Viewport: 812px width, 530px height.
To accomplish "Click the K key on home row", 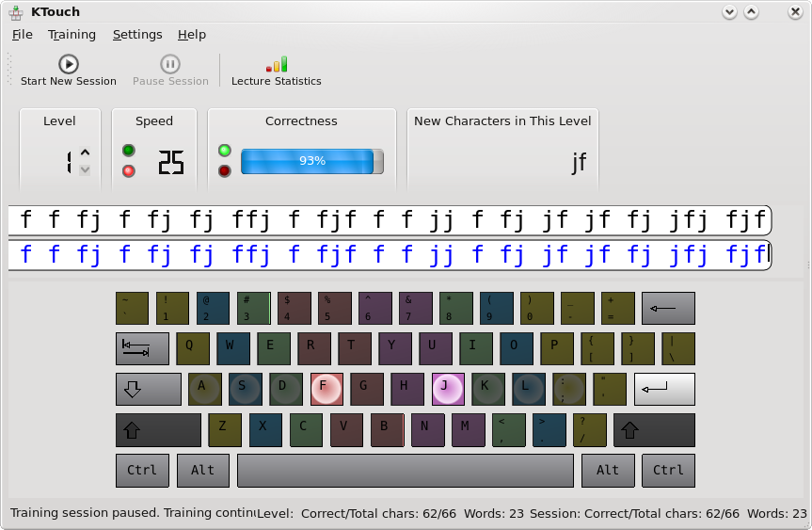I will click(488, 389).
